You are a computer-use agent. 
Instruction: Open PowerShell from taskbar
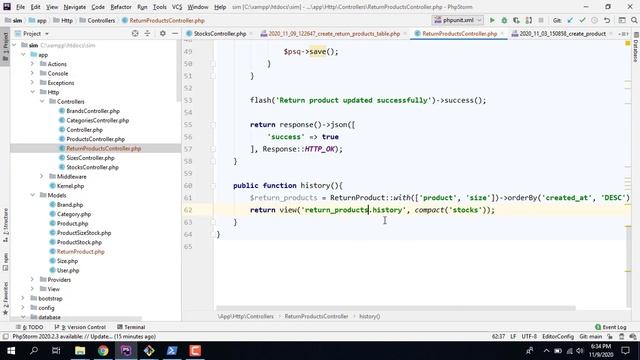click(172, 351)
